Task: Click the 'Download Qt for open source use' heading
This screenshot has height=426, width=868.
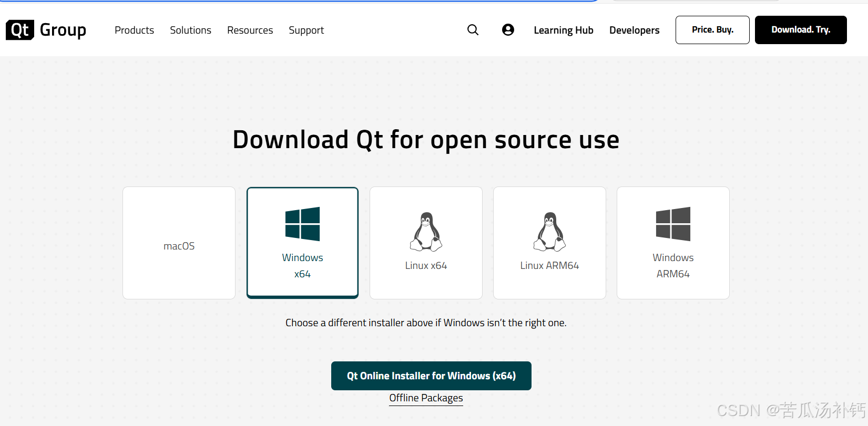Action: [426, 140]
